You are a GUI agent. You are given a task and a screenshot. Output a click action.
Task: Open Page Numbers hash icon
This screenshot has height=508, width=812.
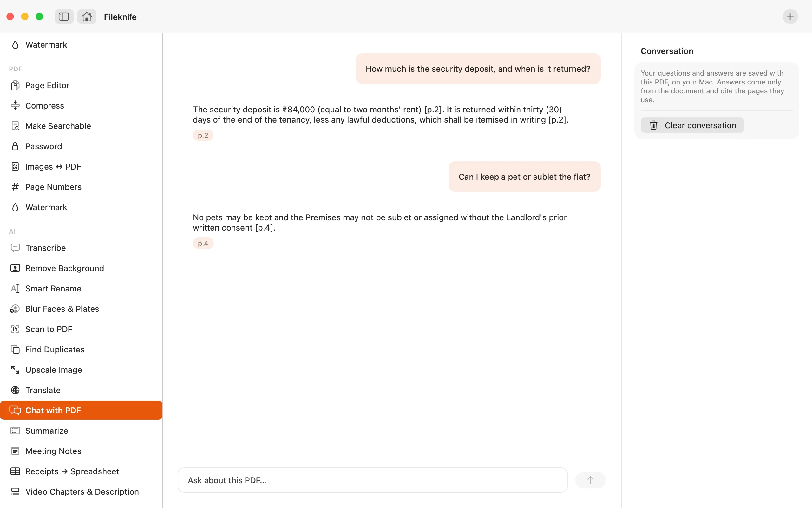point(15,187)
